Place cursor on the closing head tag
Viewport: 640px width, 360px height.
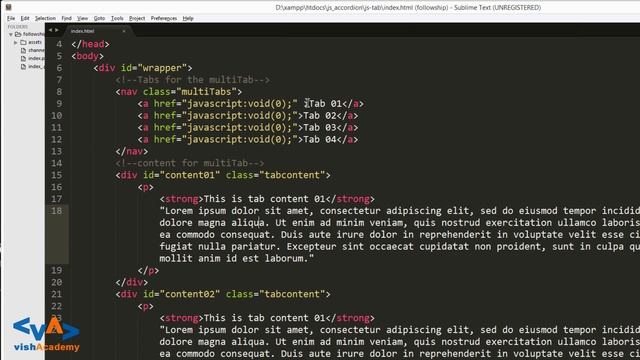point(90,44)
